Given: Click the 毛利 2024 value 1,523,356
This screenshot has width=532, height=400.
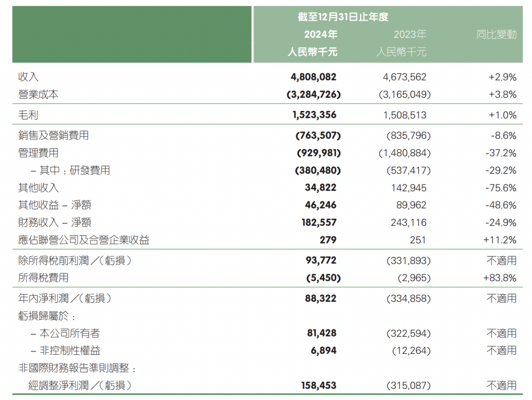Looking at the screenshot, I should click(x=314, y=115).
